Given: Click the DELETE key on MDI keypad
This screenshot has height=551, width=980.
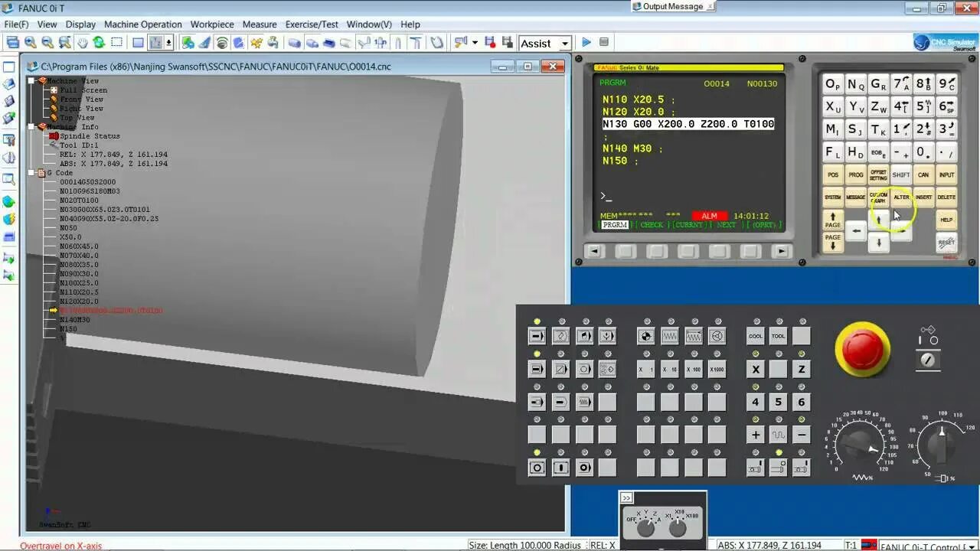Looking at the screenshot, I should click(946, 197).
